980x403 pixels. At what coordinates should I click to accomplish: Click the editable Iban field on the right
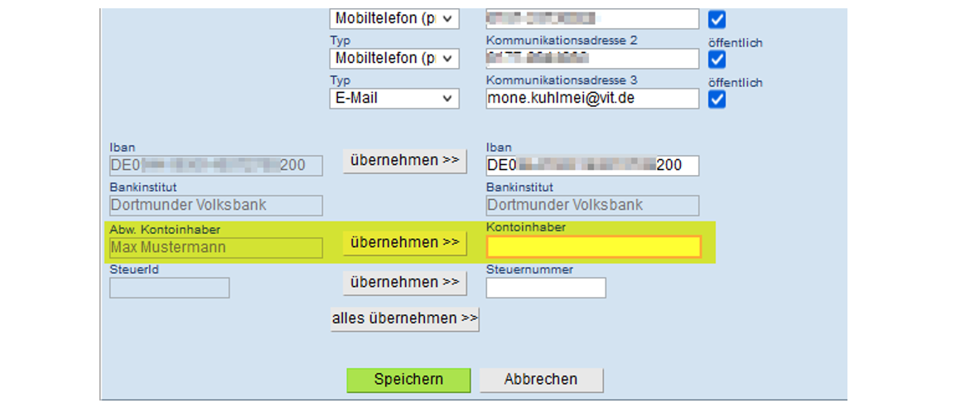tap(592, 165)
